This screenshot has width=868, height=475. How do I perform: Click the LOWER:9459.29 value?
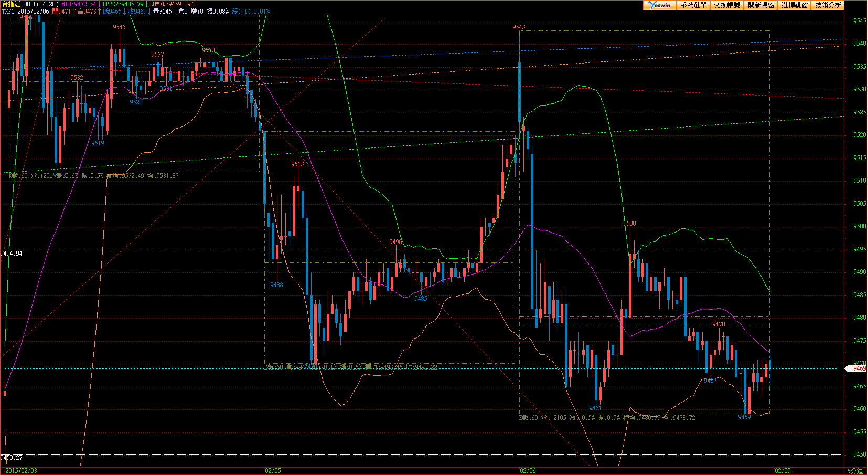point(170,4)
